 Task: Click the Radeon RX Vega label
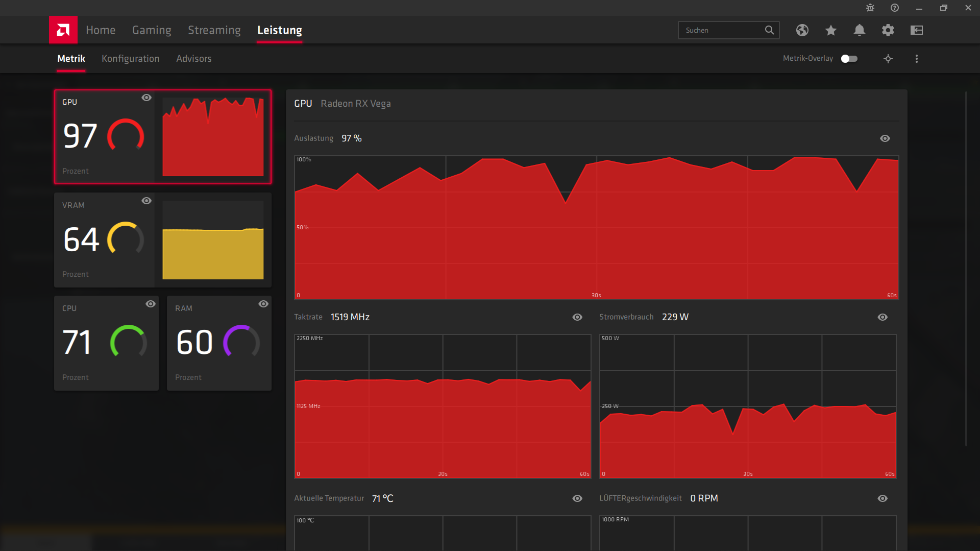pyautogui.click(x=356, y=104)
